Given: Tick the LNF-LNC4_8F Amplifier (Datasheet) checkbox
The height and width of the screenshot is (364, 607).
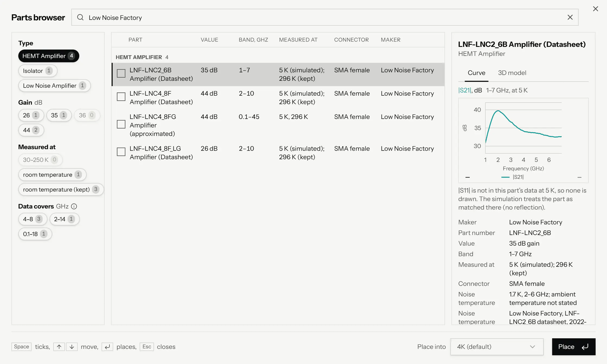Looking at the screenshot, I should [x=121, y=97].
